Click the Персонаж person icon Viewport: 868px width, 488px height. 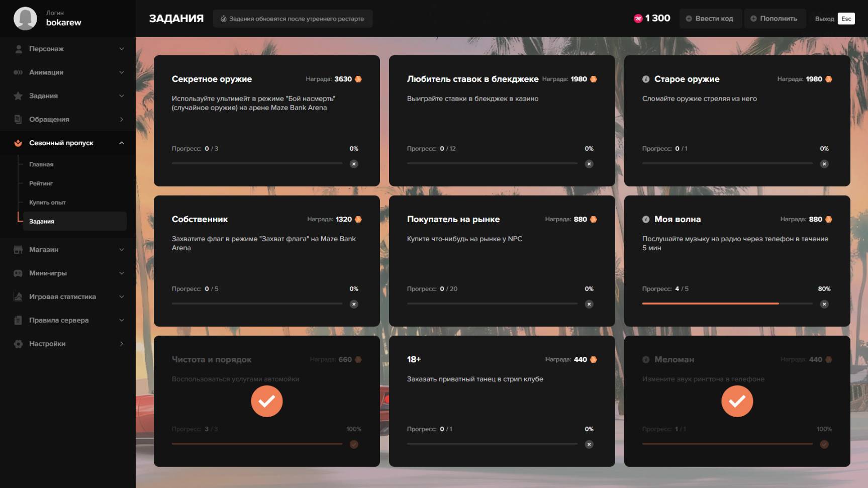19,49
